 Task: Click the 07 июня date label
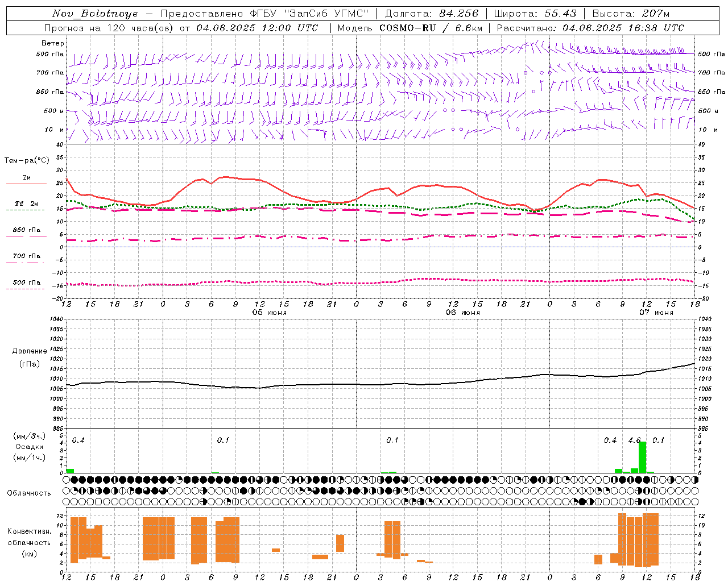pyautogui.click(x=656, y=313)
